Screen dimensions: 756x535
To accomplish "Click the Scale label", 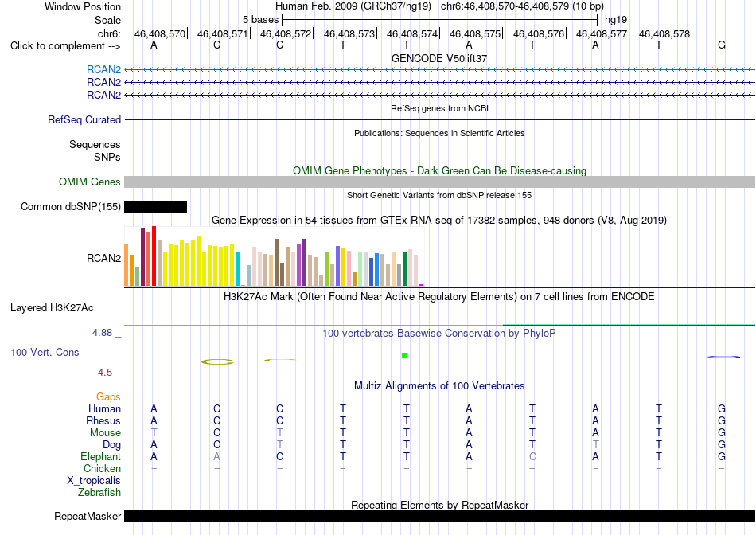I will pos(108,20).
